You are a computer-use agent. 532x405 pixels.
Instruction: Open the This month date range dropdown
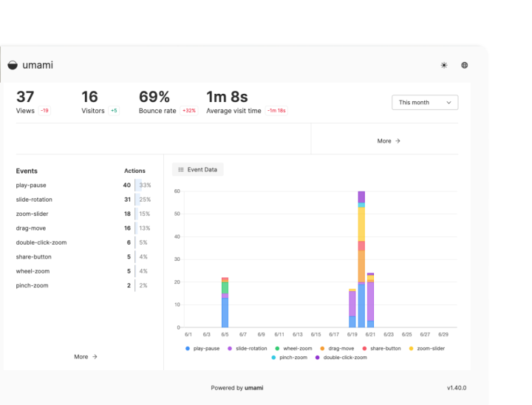(x=424, y=103)
